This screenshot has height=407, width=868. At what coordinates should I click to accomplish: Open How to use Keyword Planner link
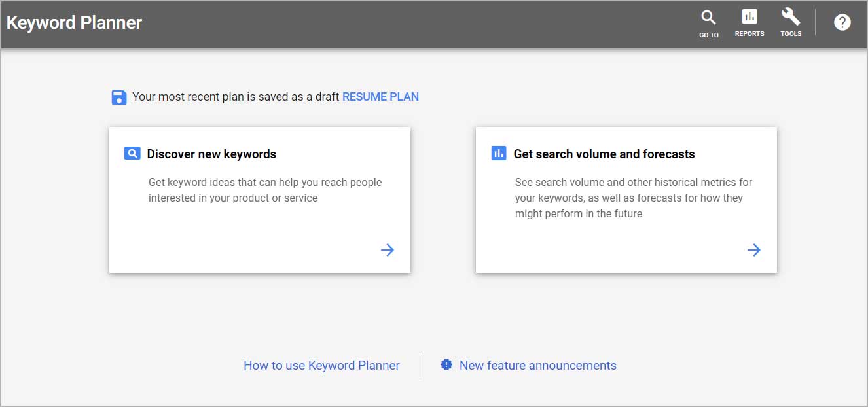tap(321, 366)
